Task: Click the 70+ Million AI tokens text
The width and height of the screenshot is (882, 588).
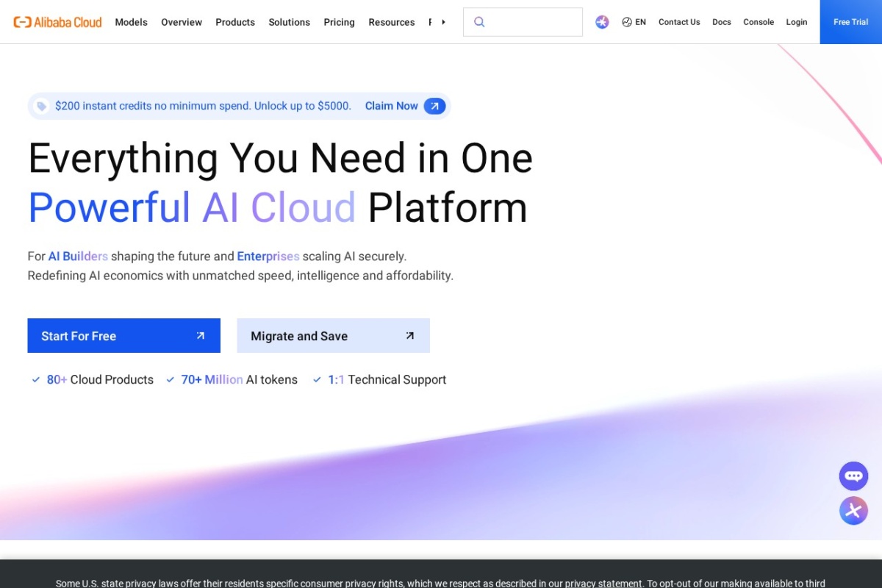Action: coord(239,380)
